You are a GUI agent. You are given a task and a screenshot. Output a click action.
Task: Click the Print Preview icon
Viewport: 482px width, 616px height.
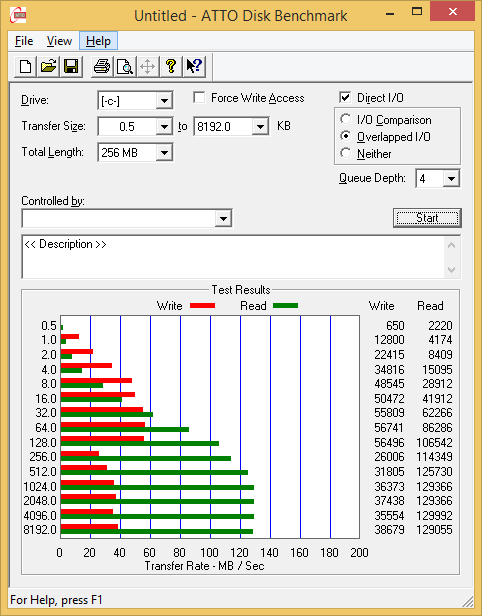click(x=125, y=66)
